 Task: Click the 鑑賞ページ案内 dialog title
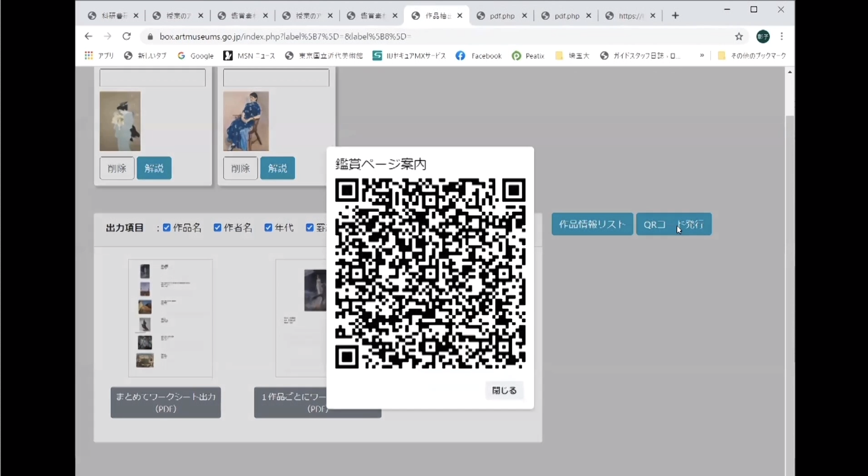(x=381, y=164)
